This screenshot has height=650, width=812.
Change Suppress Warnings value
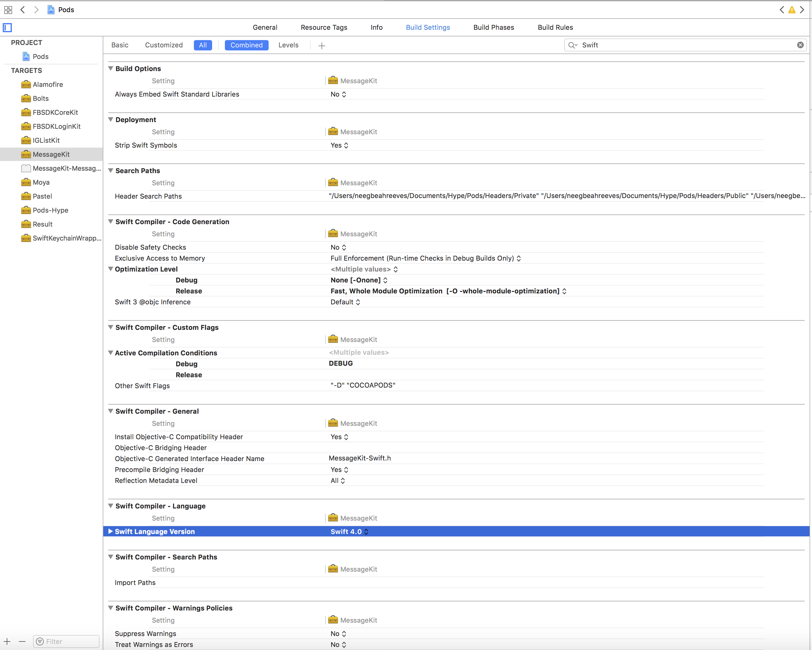pyautogui.click(x=338, y=634)
